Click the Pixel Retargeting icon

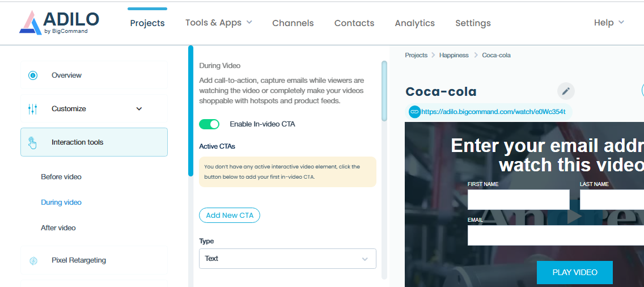(33, 261)
